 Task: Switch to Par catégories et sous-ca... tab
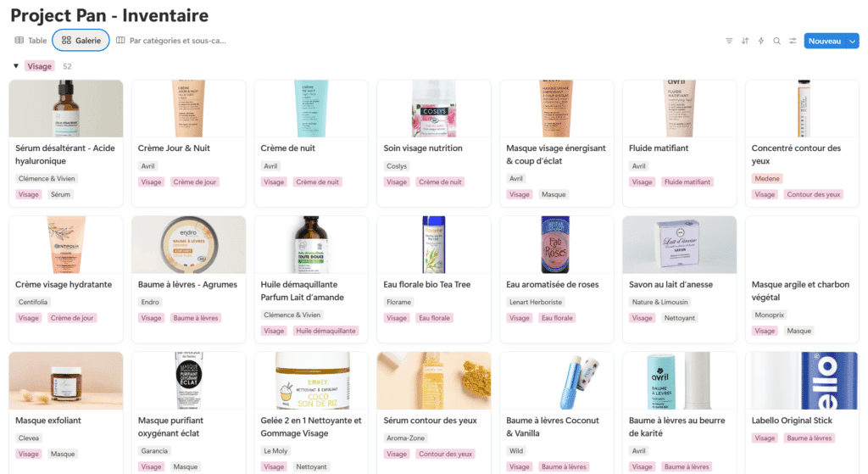click(x=171, y=41)
